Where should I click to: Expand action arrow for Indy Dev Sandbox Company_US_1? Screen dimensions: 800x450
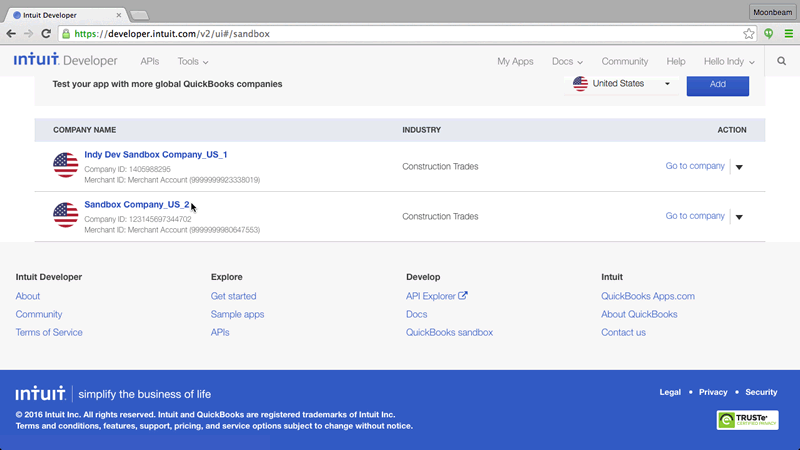point(739,167)
